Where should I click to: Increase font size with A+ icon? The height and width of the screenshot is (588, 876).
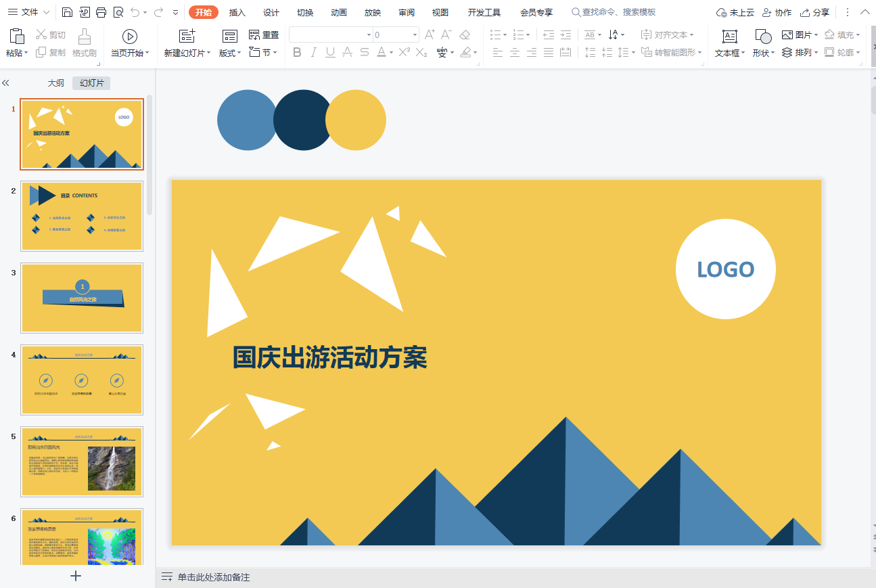(430, 35)
